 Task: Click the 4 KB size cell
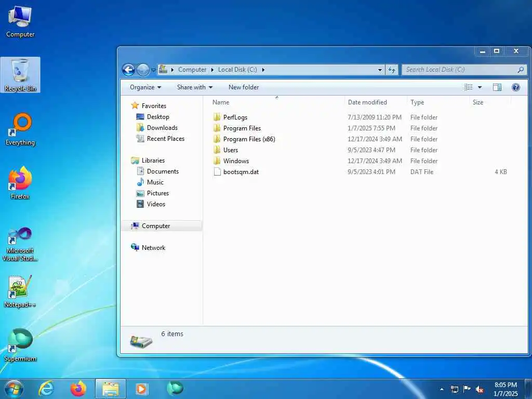(501, 171)
